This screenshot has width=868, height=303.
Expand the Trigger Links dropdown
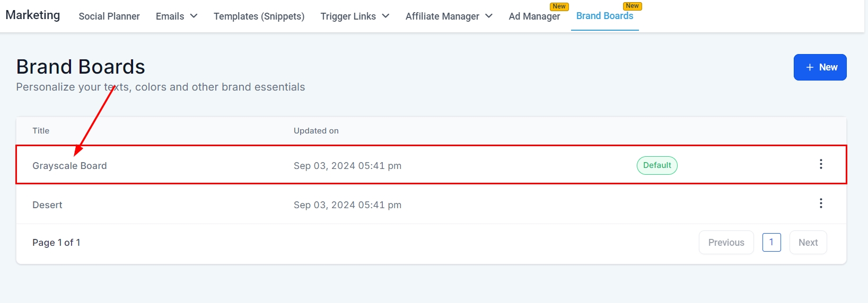355,16
